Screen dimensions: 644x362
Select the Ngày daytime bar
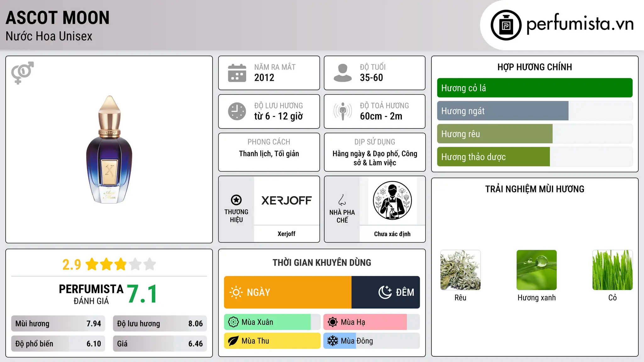pyautogui.click(x=288, y=292)
